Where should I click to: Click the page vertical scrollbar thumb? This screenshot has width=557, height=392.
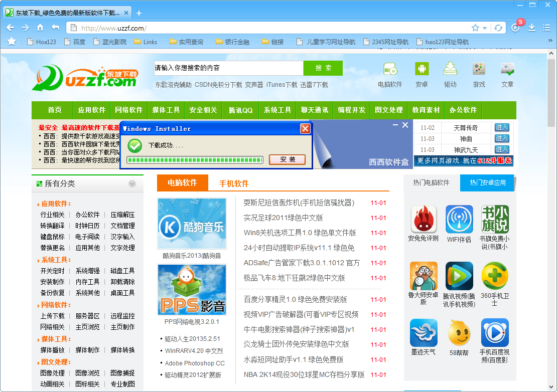tap(551, 93)
